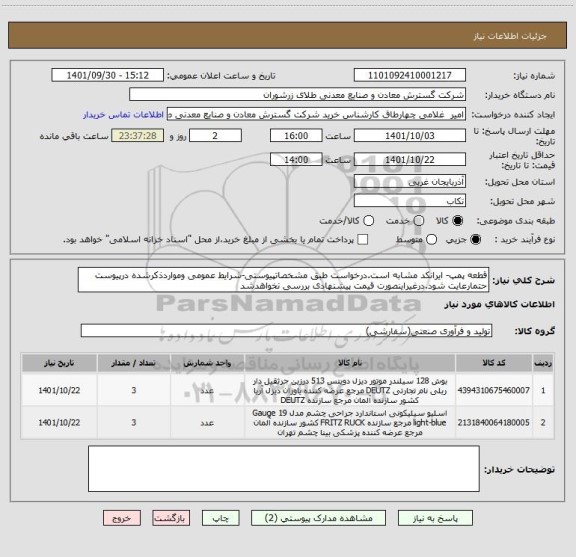Click the نام کالا column header
This screenshot has height=557, width=576.
coord(350,363)
